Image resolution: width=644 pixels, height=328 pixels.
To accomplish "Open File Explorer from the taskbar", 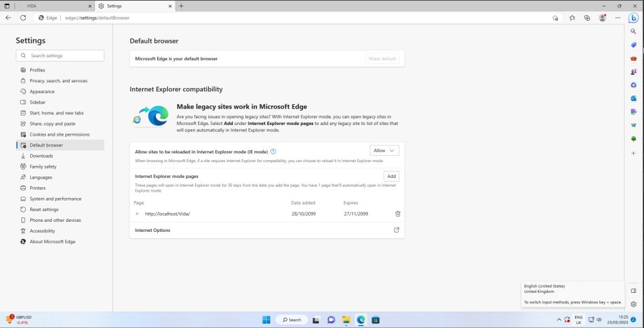I will point(346,320).
